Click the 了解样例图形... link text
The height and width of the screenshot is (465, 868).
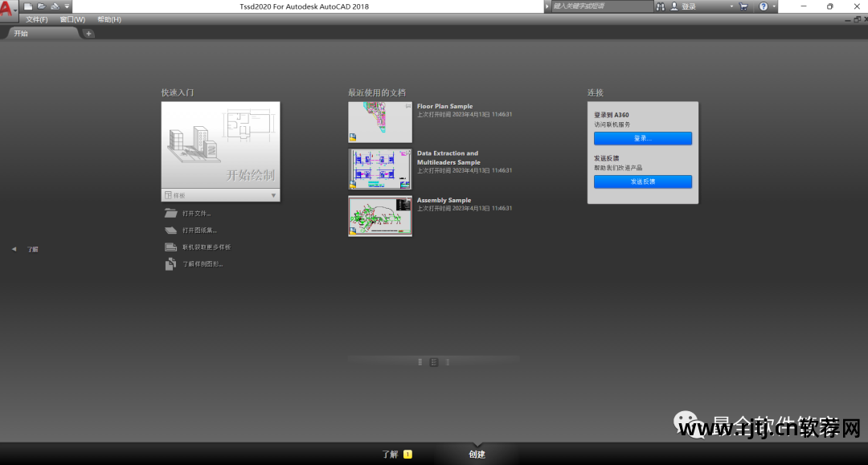[203, 264]
